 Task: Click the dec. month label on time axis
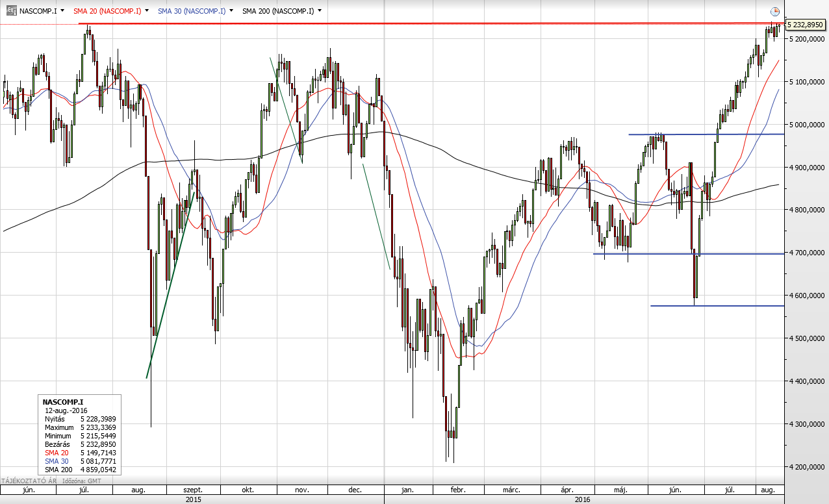[x=355, y=490]
